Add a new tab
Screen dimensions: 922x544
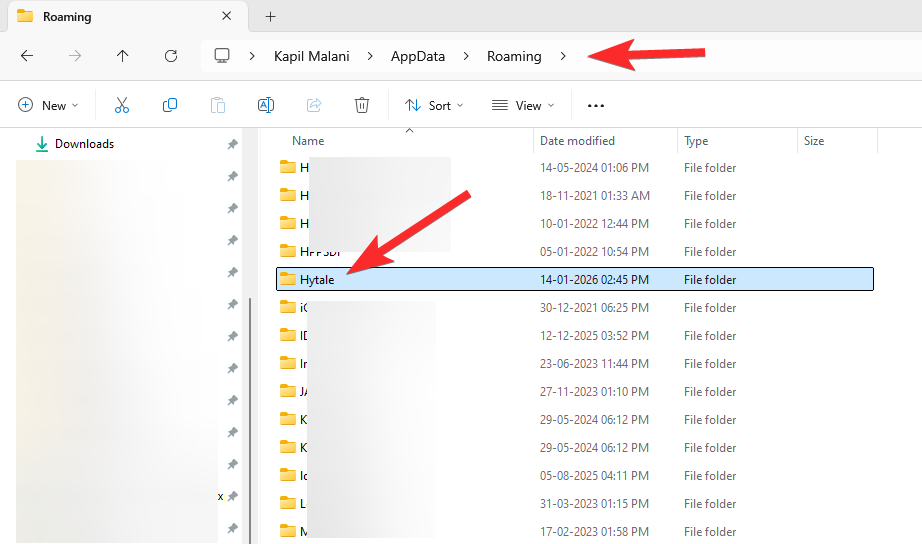[270, 16]
